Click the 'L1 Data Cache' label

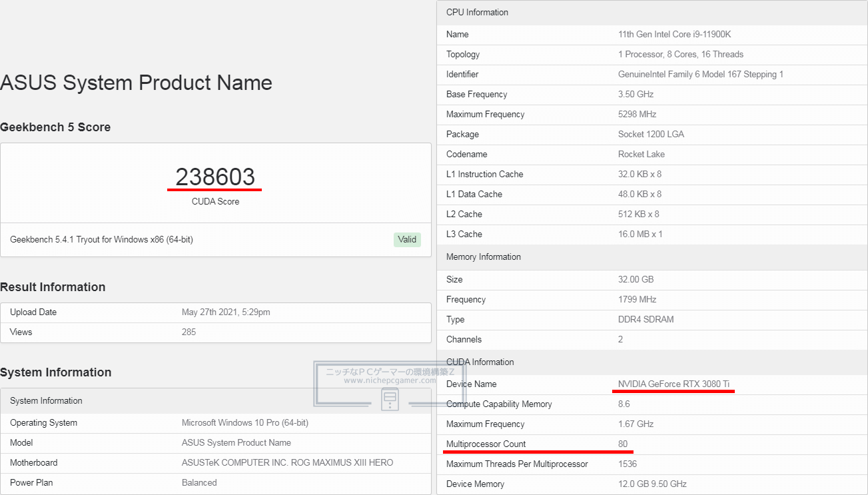pos(474,195)
